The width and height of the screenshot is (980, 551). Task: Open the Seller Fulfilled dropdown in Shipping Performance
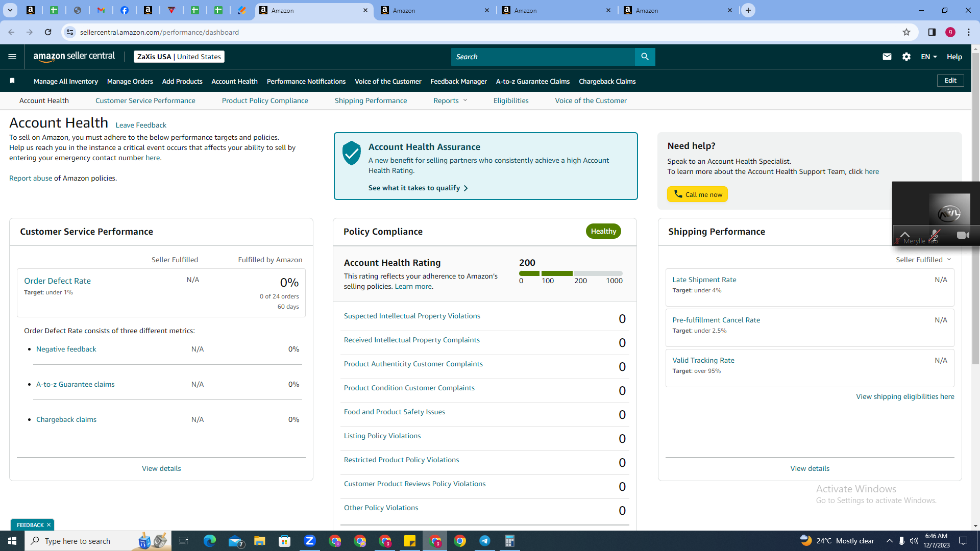coord(923,260)
